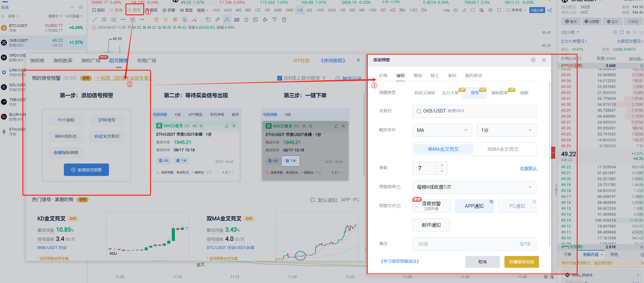The width and height of the screenshot is (644, 283).
Task: Select 指数 reminder type
Action: [524, 93]
